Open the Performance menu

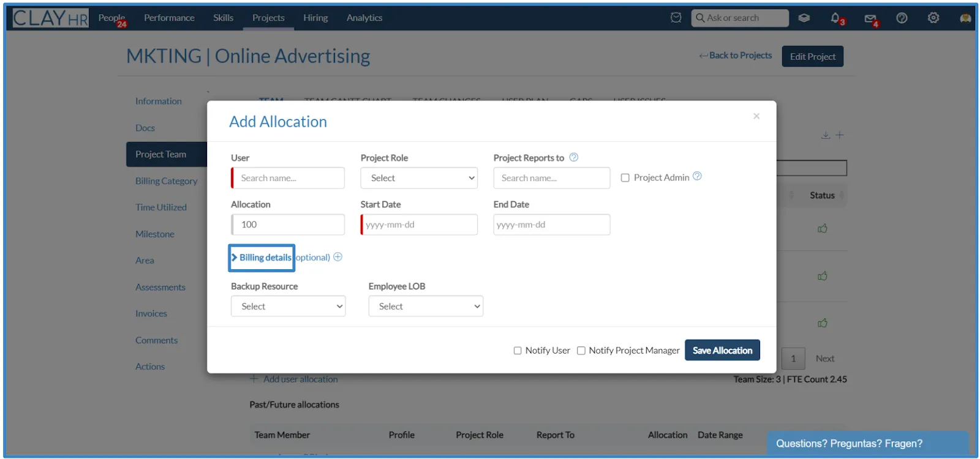[169, 18]
